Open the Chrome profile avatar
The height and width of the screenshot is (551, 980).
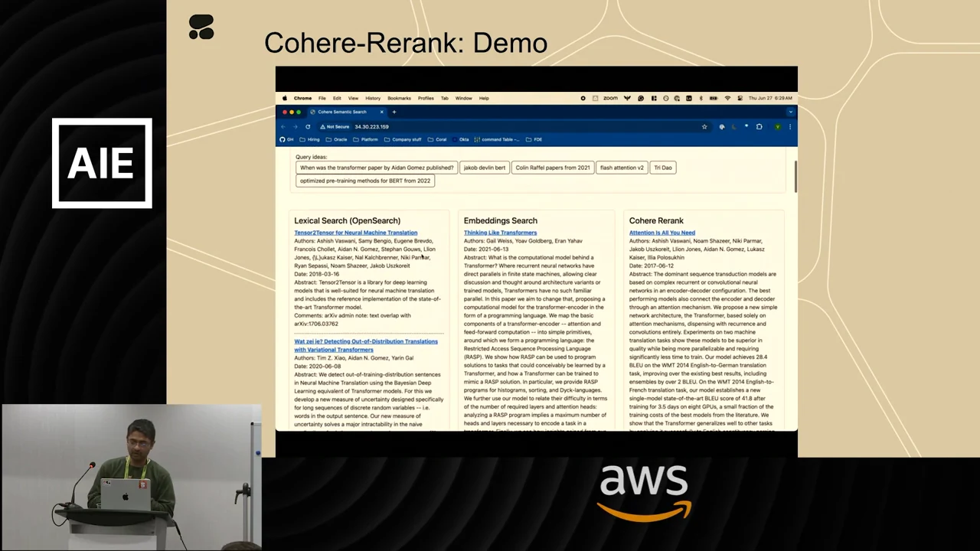tap(777, 126)
